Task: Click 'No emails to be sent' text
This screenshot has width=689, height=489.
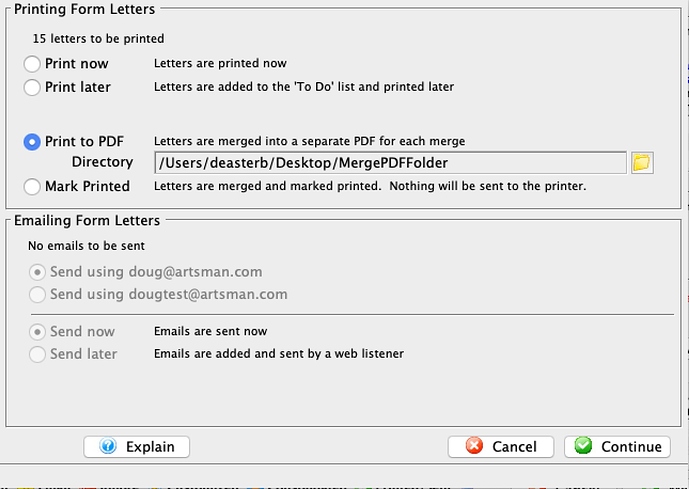Action: 86,246
